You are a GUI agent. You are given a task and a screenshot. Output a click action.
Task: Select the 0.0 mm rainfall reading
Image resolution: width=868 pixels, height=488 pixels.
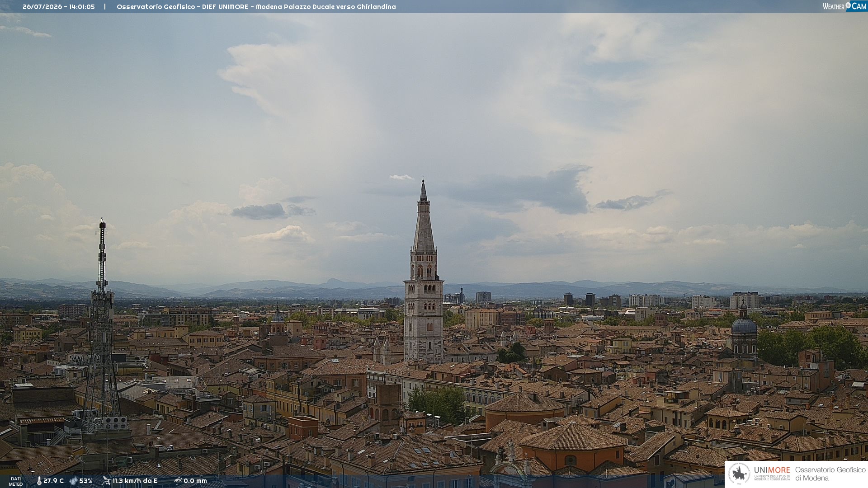[x=195, y=481]
